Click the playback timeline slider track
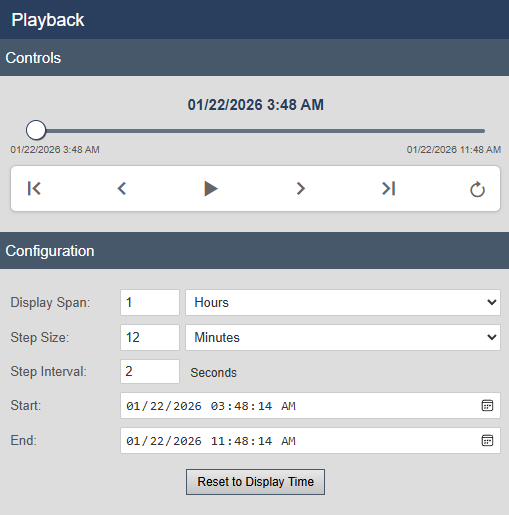 [x=255, y=131]
